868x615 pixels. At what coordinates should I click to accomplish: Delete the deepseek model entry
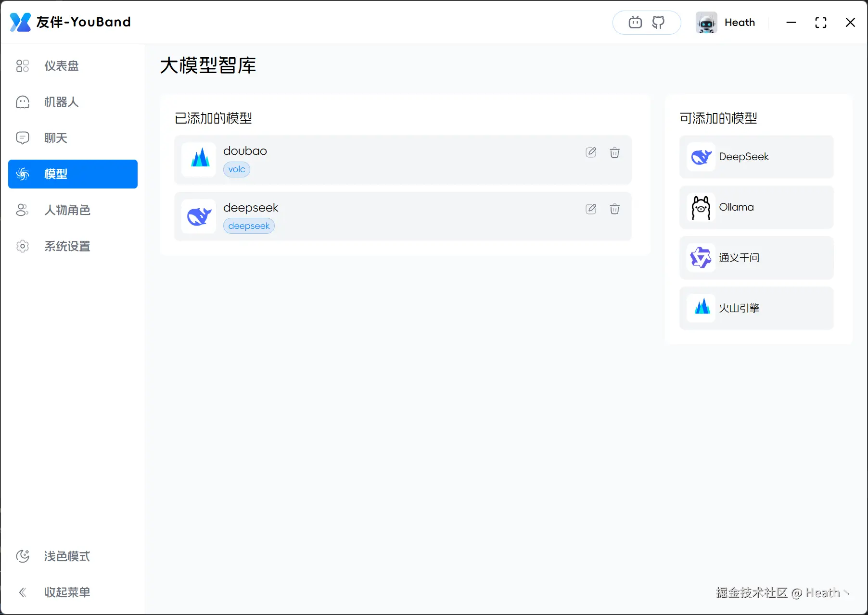point(614,209)
